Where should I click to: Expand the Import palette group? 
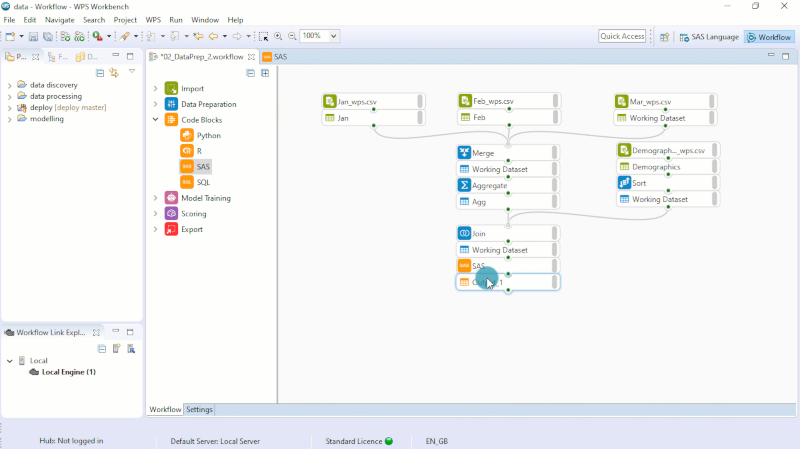click(156, 89)
